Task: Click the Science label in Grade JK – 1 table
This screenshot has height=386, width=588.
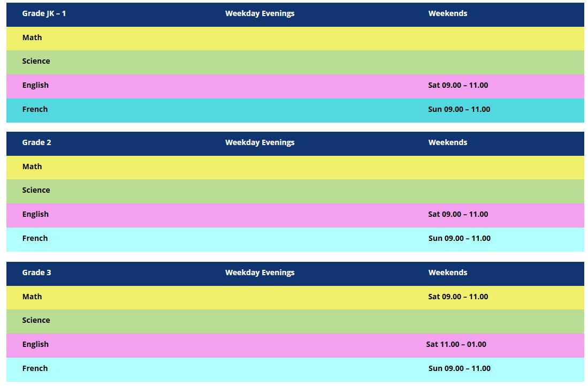Action: coord(36,61)
